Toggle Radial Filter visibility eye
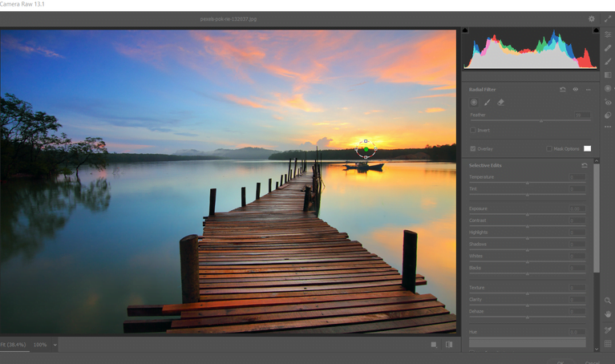The width and height of the screenshot is (615, 364). point(576,90)
